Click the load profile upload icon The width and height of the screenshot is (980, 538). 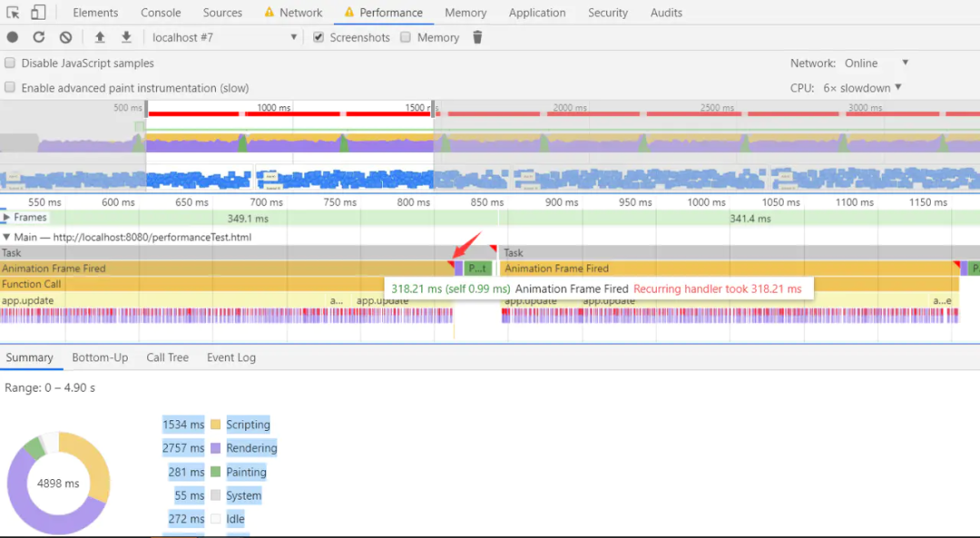click(100, 37)
